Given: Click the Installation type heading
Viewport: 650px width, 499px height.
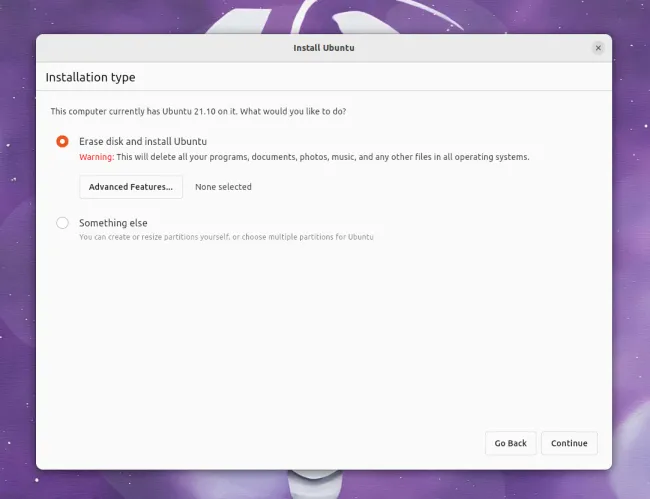Looking at the screenshot, I should [90, 77].
